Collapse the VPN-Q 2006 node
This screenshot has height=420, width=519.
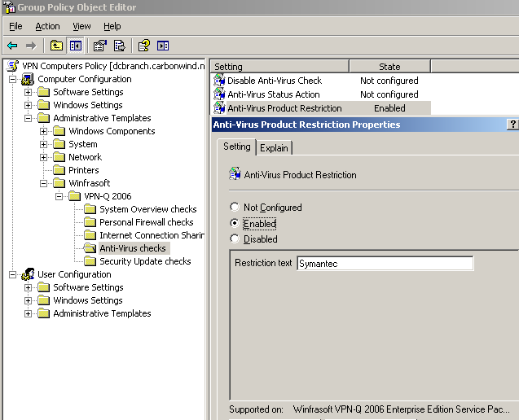(x=59, y=196)
